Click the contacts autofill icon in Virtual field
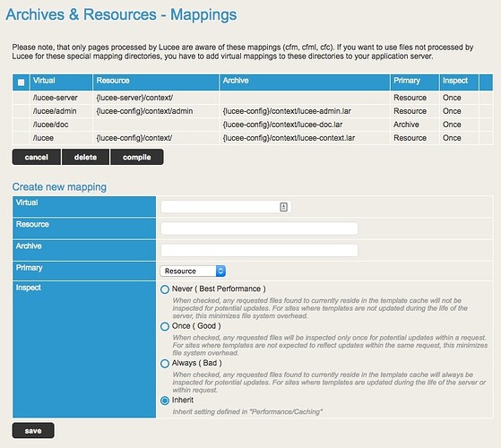The image size is (501, 448). point(283,207)
